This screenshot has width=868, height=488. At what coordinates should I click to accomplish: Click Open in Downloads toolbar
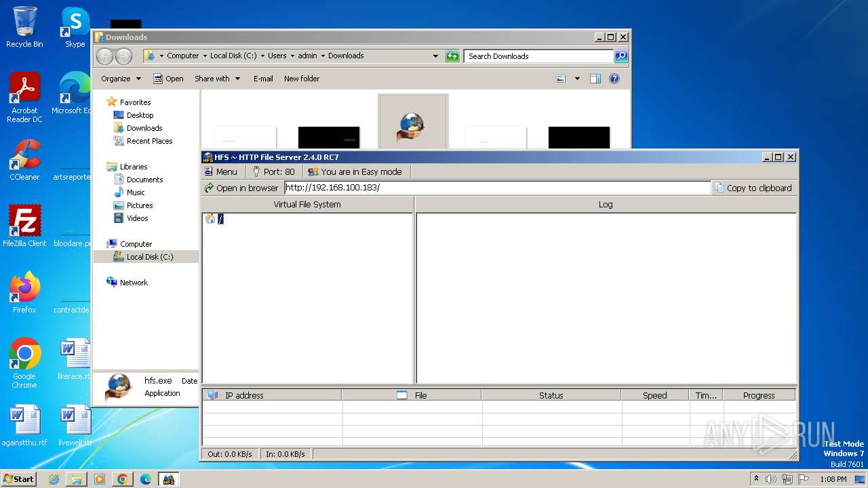pyautogui.click(x=168, y=79)
